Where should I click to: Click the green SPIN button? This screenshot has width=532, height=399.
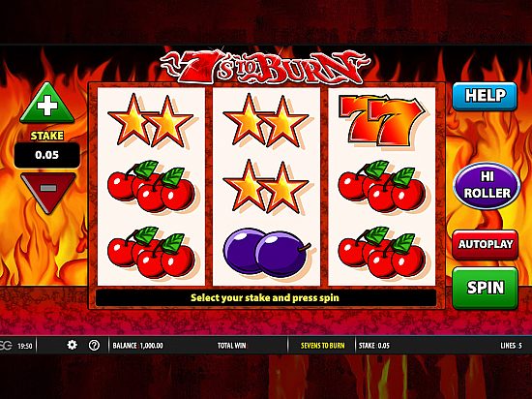[486, 288]
